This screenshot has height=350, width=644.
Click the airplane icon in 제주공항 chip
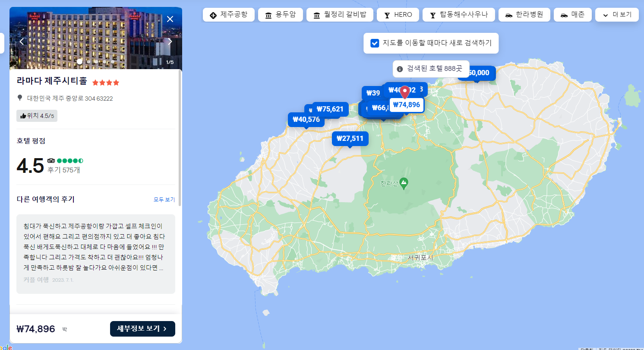(213, 16)
